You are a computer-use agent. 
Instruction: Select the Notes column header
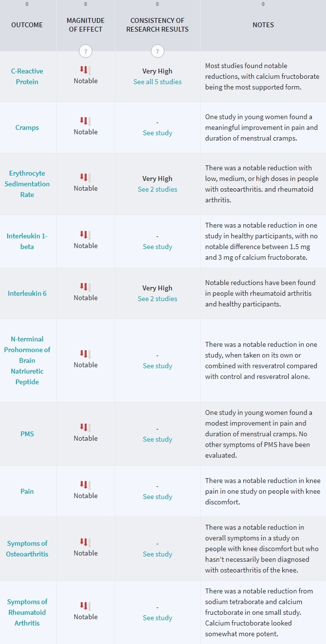click(x=263, y=25)
